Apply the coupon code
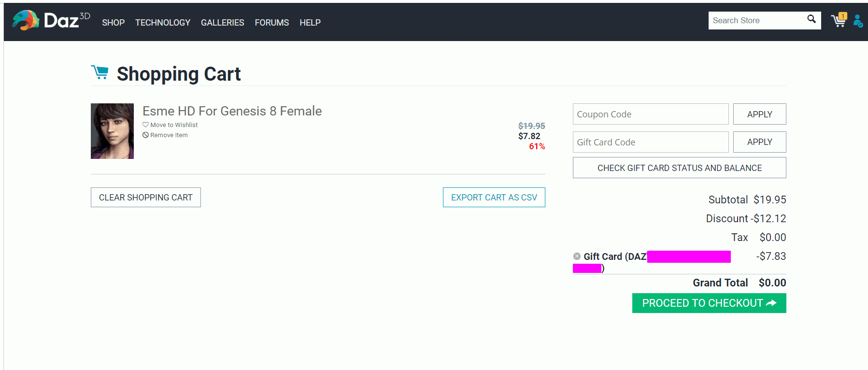This screenshot has height=370, width=868. tap(759, 114)
